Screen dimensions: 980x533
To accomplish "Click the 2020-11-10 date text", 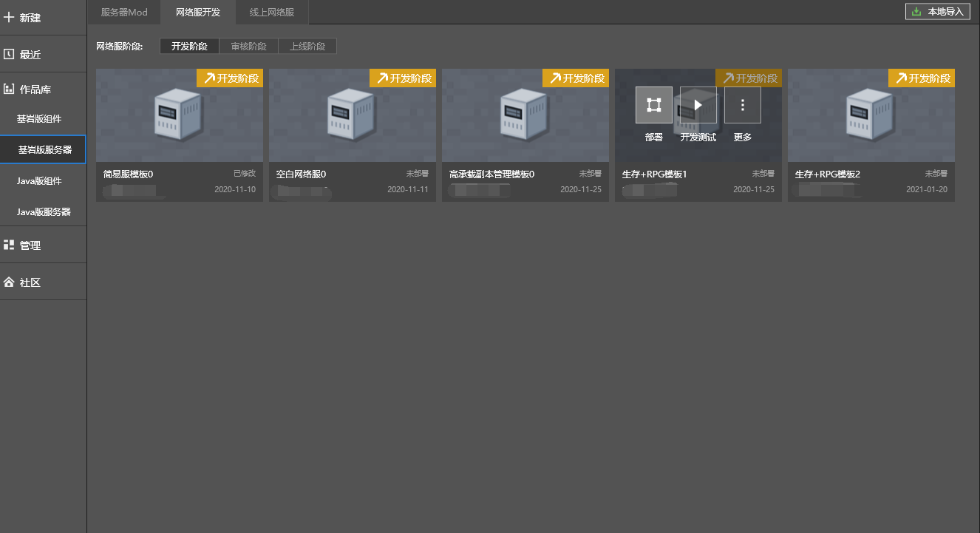I will tap(235, 189).
